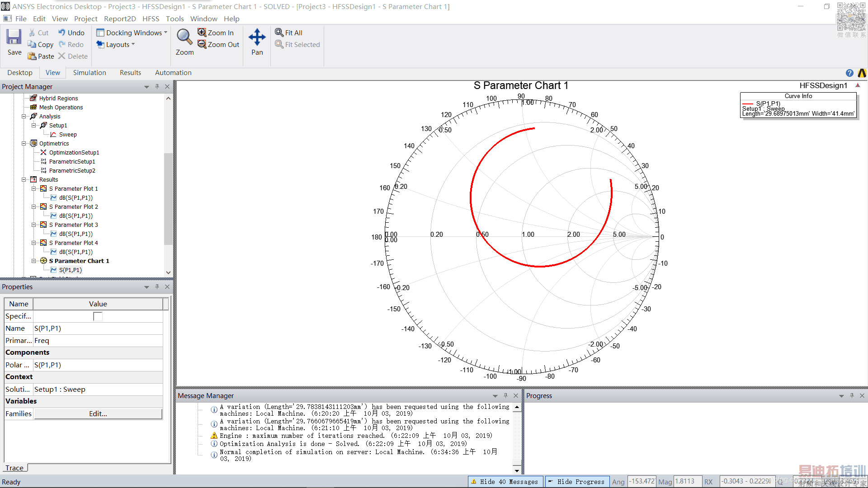Toggle the Hide 40 Messages button
This screenshot has width=868, height=488.
(x=505, y=482)
